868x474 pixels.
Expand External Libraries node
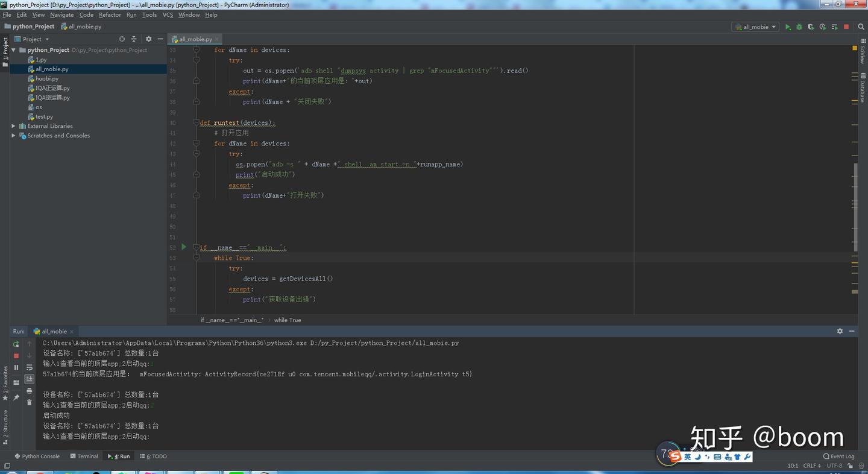(14, 126)
